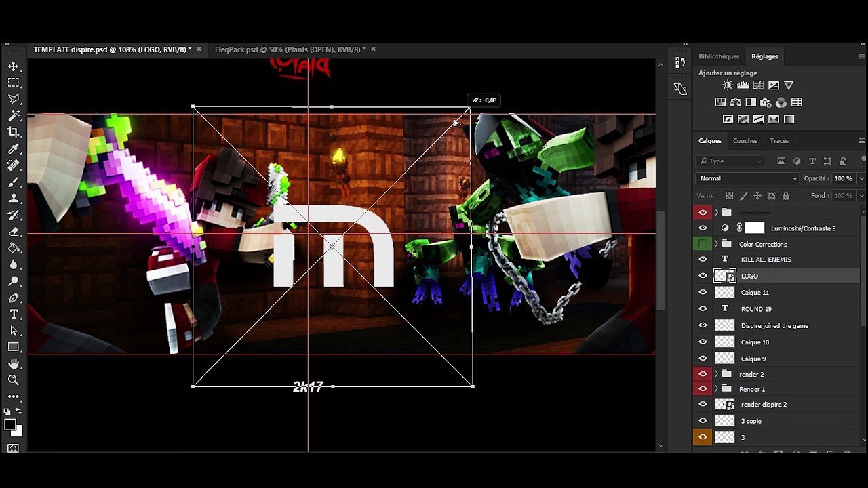Viewport: 868px width, 488px height.
Task: Select the Pen tool
Action: coord(14,298)
